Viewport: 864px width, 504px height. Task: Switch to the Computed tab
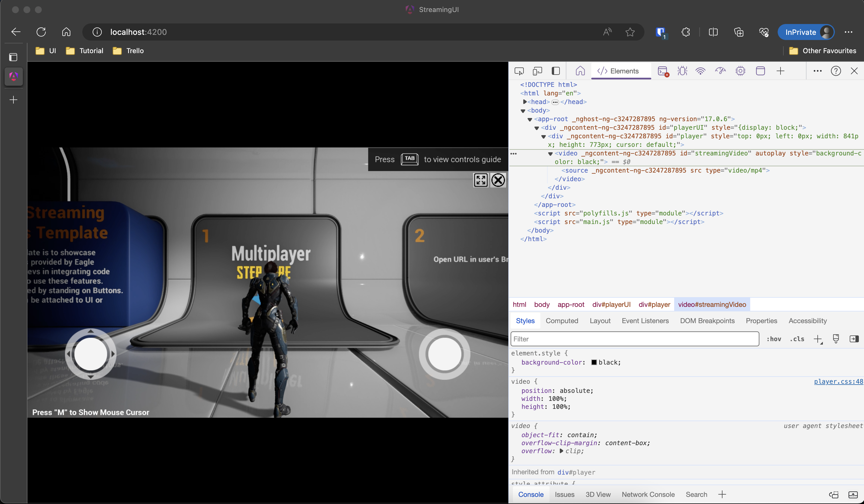[x=562, y=321]
